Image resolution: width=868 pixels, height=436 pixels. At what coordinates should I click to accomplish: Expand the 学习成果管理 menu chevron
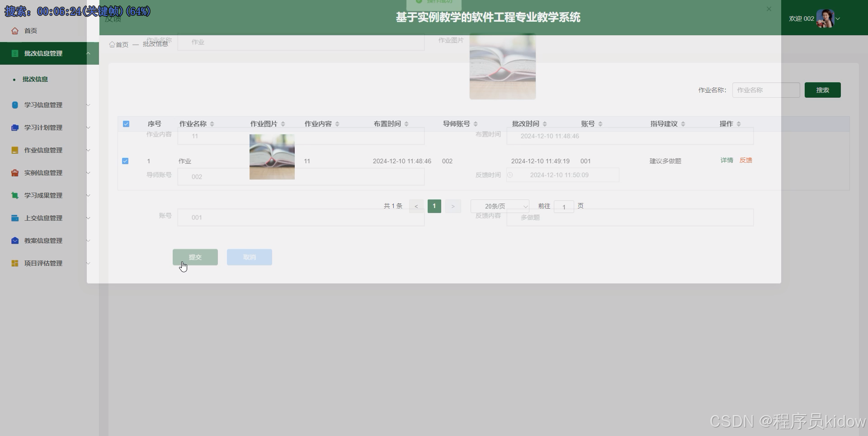(x=88, y=195)
